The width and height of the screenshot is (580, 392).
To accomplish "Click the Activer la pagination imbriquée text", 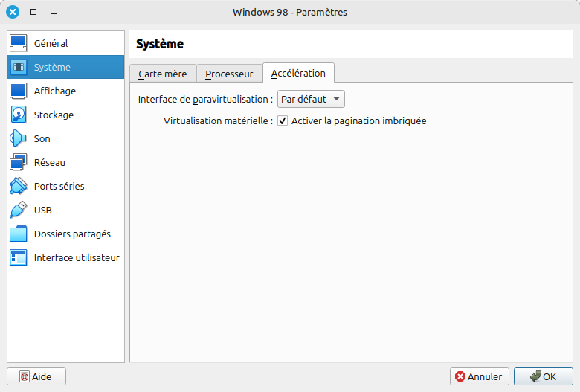I will pyautogui.click(x=359, y=121).
